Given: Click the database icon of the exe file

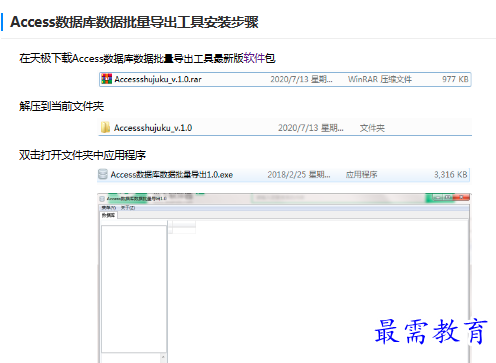Looking at the screenshot, I should [103, 174].
